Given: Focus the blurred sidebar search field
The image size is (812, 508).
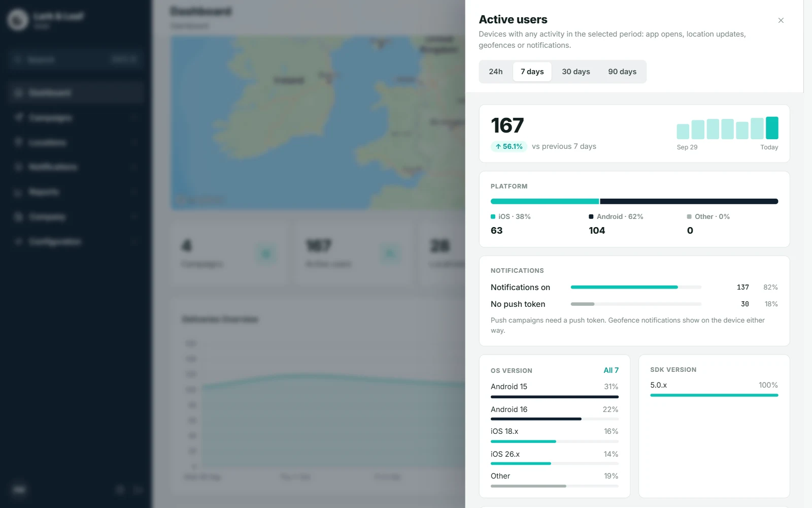Looking at the screenshot, I should coord(76,59).
